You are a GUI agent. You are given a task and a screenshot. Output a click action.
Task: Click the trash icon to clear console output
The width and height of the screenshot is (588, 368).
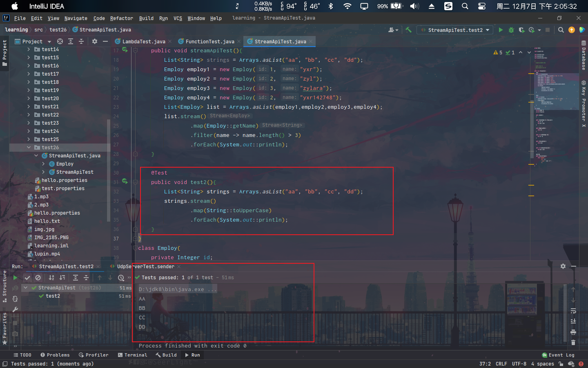point(573,342)
